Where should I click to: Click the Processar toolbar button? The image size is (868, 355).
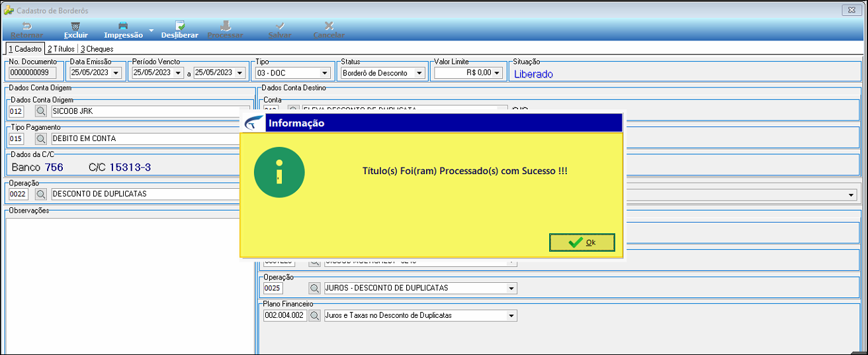(225, 30)
